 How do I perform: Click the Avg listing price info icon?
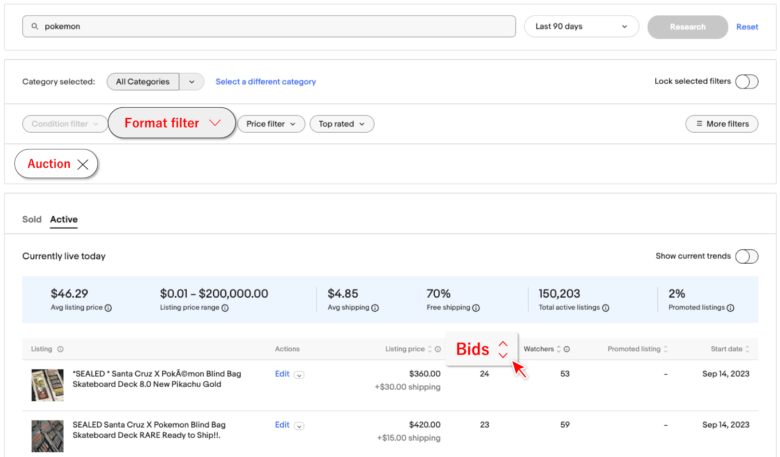(x=109, y=308)
